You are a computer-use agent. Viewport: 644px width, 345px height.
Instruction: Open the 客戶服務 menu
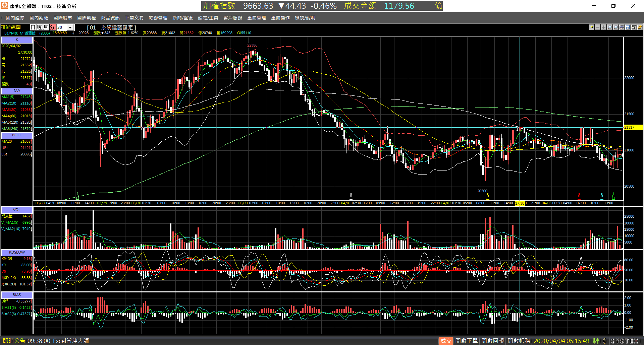click(x=233, y=18)
